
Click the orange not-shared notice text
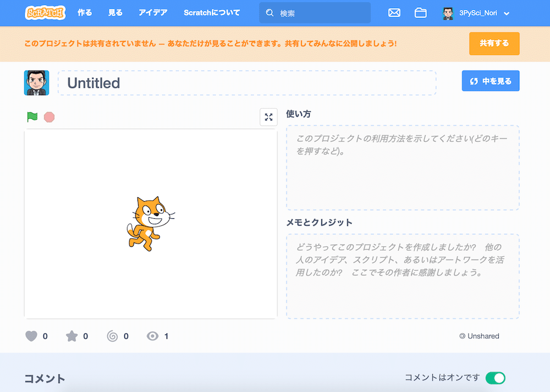[211, 43]
